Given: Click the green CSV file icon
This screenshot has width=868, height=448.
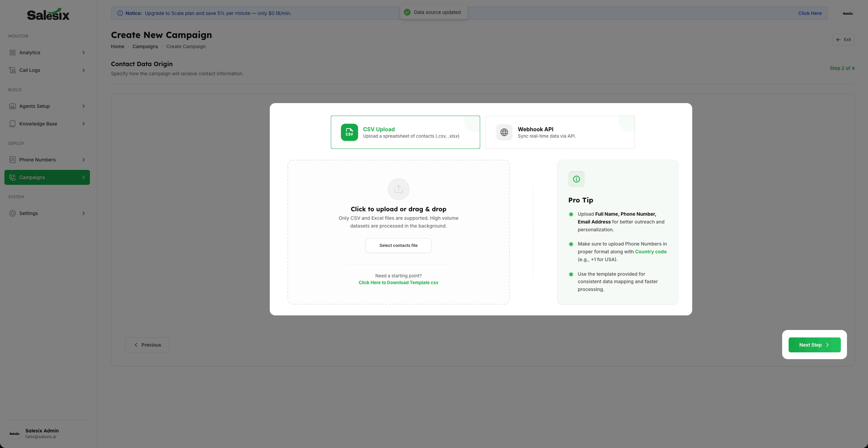Looking at the screenshot, I should point(349,132).
